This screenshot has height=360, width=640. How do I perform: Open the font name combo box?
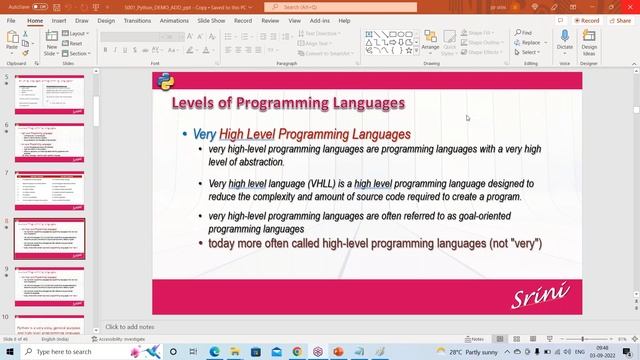pos(129,37)
